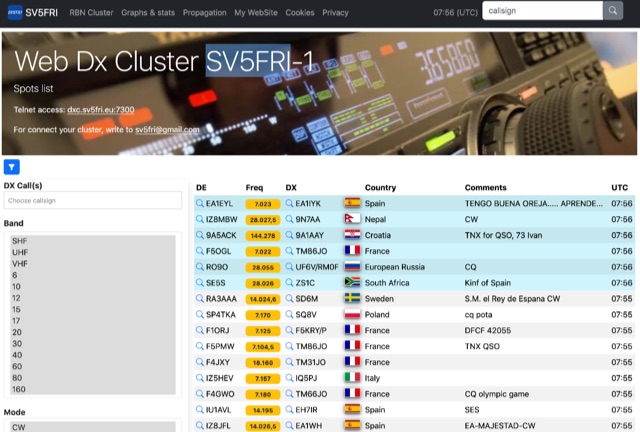Click the Croatia flag icon
This screenshot has width=640, height=432.
coord(352,235)
